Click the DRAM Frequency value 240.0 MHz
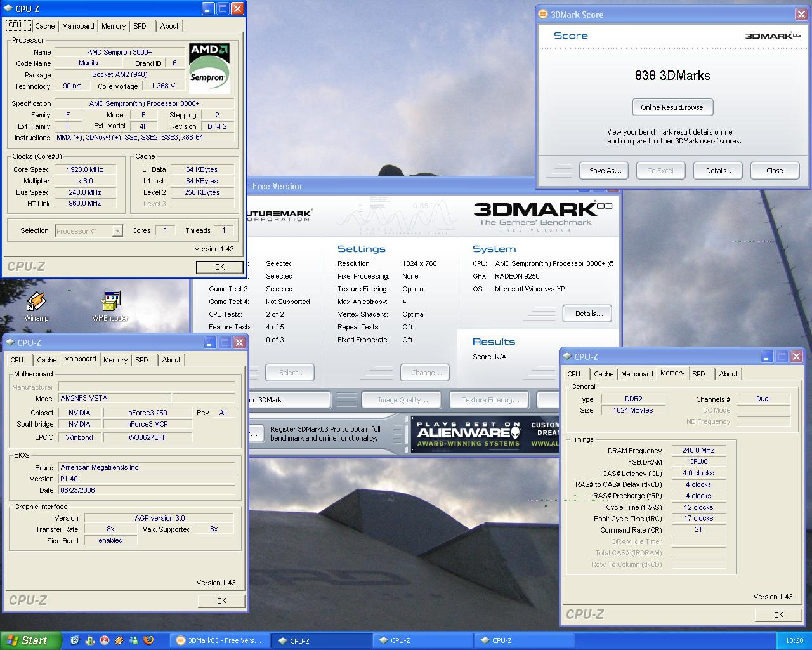The width and height of the screenshot is (812, 650). 698,450
